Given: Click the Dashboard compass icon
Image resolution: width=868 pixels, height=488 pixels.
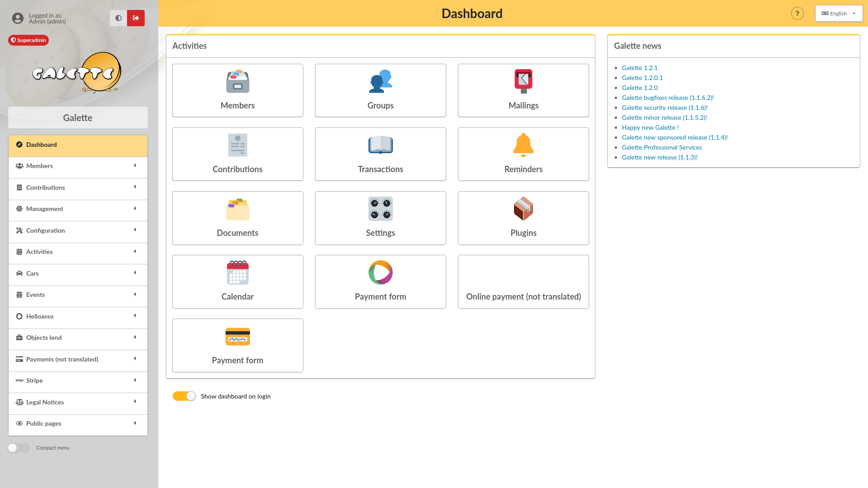Looking at the screenshot, I should point(19,145).
